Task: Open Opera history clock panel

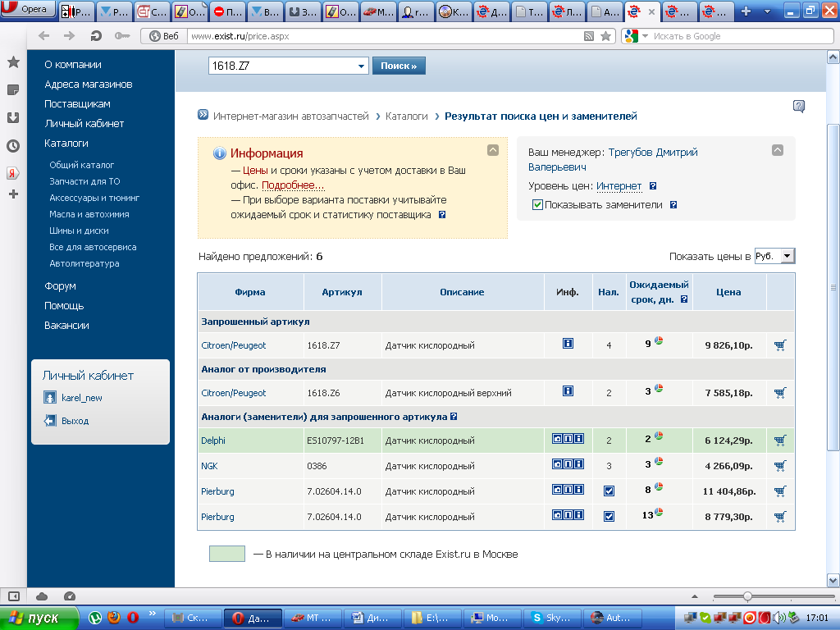Action: (13, 146)
